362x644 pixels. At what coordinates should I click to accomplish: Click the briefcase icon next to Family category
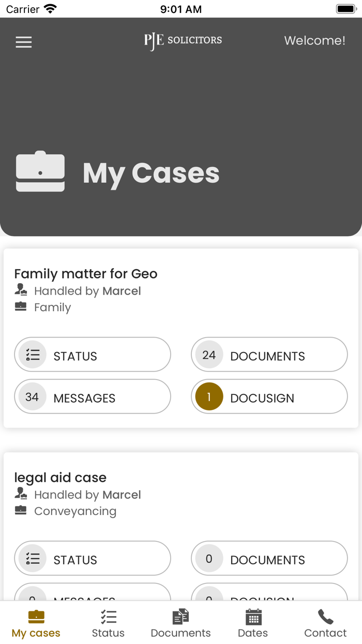pyautogui.click(x=21, y=306)
